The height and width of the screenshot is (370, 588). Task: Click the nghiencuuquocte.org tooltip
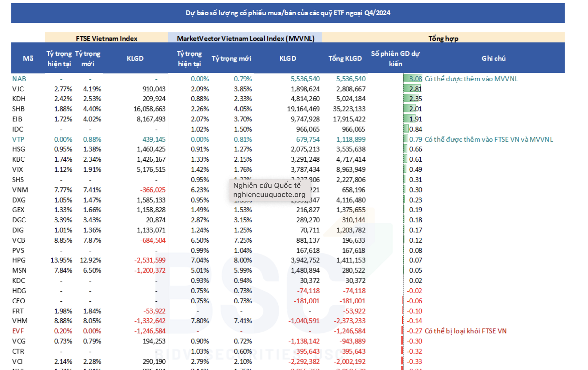pos(269,190)
